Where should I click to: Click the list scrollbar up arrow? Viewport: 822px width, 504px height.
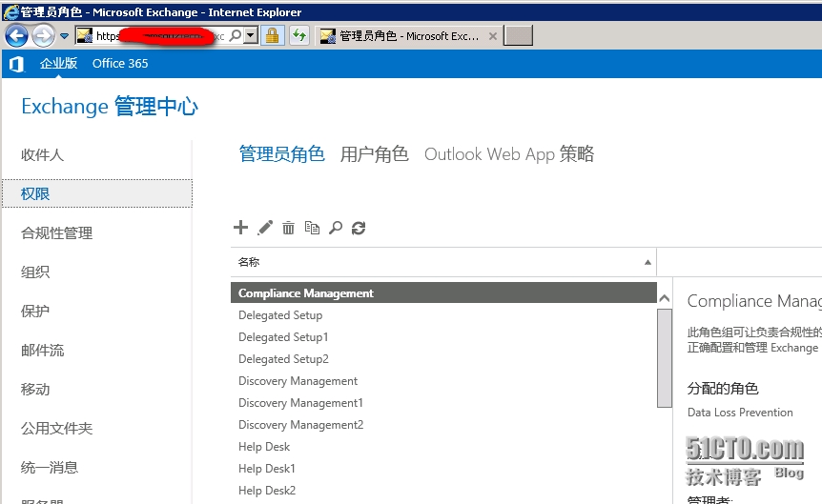[665, 298]
